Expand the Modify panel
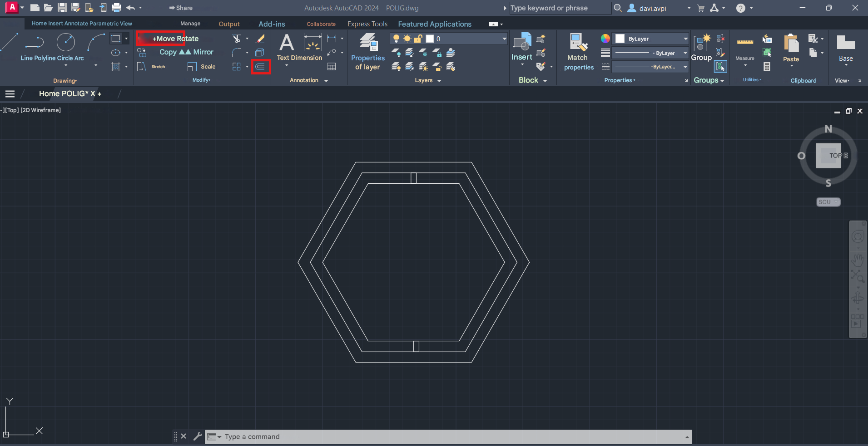 [x=202, y=80]
